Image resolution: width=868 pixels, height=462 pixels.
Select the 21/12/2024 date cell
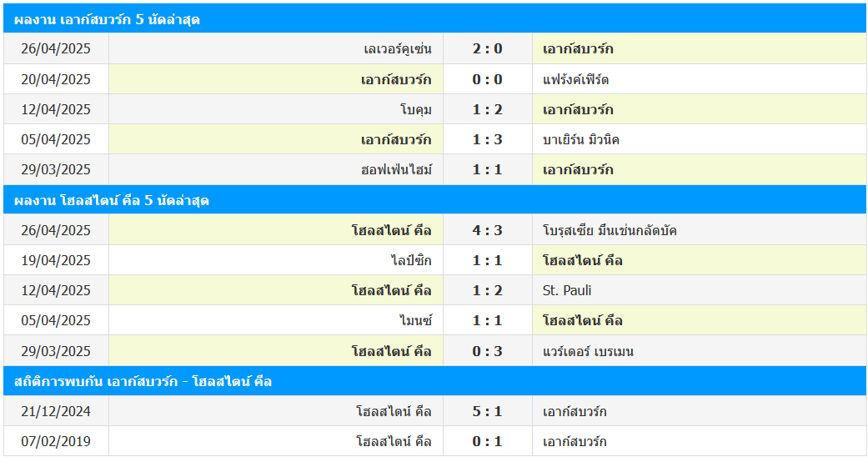coord(56,412)
